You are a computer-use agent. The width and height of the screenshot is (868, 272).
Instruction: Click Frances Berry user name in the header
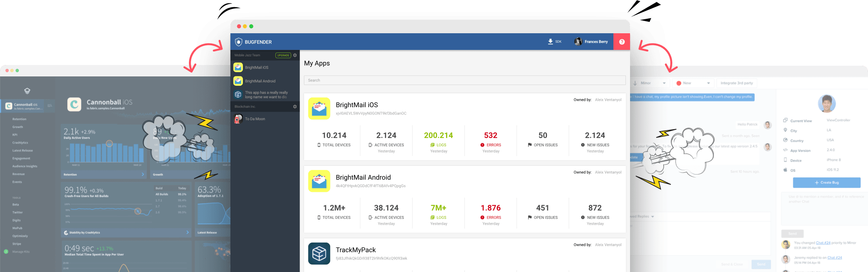(x=596, y=42)
